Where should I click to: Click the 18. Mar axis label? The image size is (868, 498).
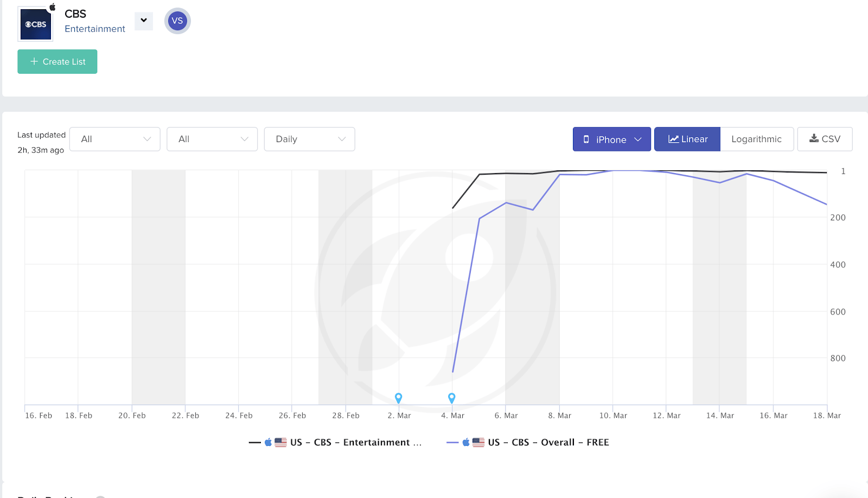click(827, 416)
